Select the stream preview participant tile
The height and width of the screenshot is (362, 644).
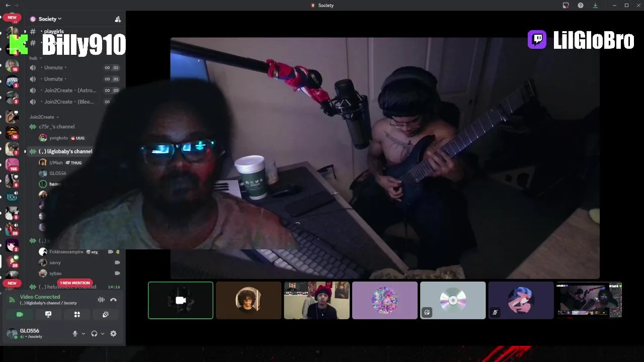click(589, 300)
